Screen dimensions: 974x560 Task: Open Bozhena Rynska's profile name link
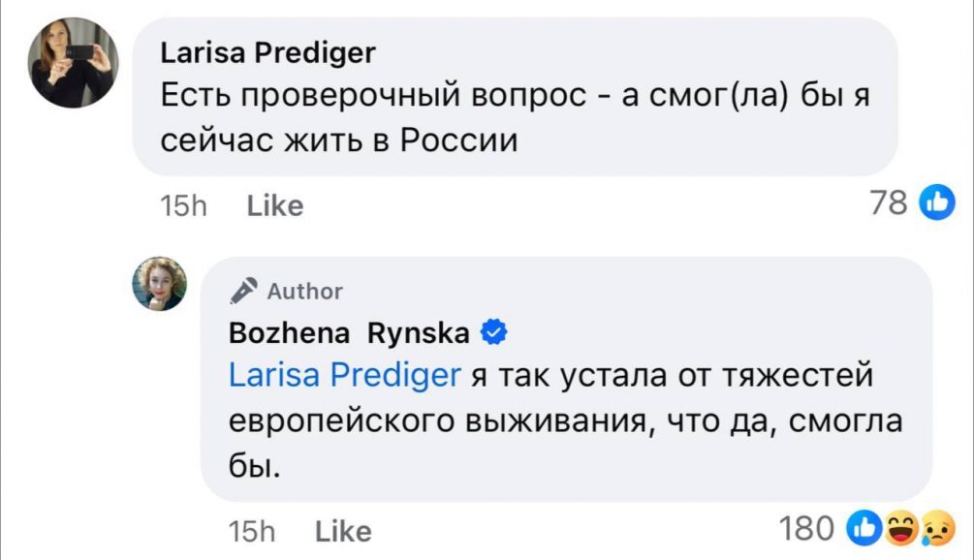(349, 333)
